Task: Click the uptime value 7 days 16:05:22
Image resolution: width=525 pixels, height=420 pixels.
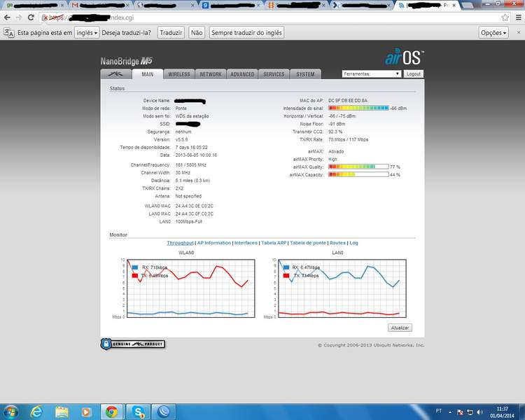Action: (x=192, y=148)
